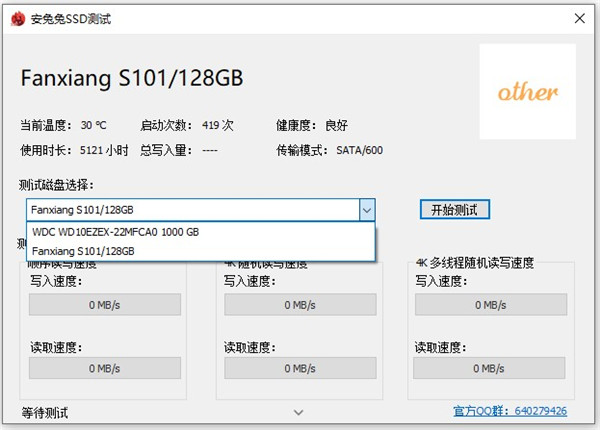Click the 4K random write speed field

pos(298,305)
